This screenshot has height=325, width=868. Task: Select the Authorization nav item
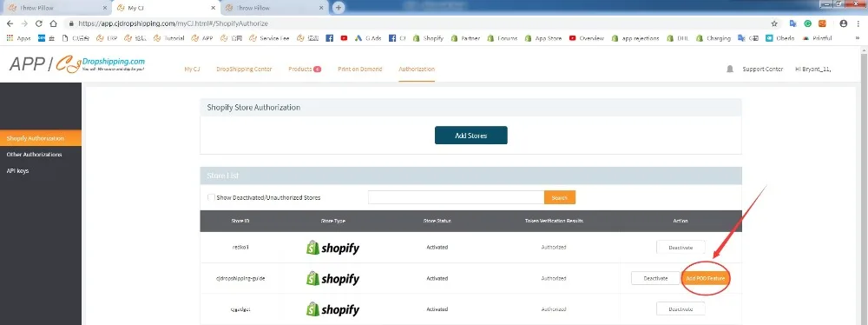[417, 70]
